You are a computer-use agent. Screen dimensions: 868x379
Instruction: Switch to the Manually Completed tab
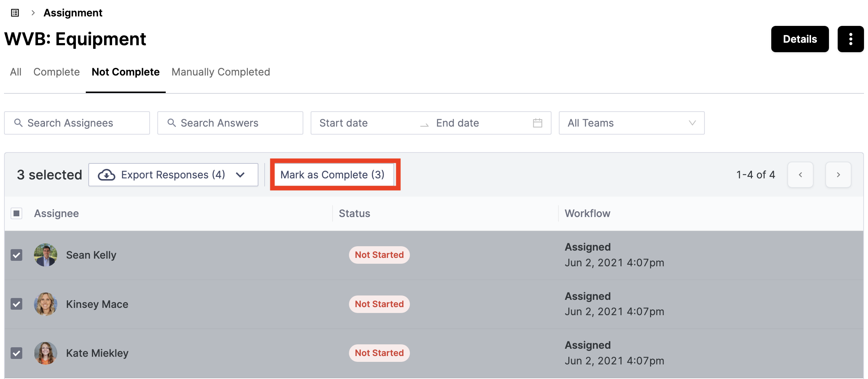(x=221, y=72)
